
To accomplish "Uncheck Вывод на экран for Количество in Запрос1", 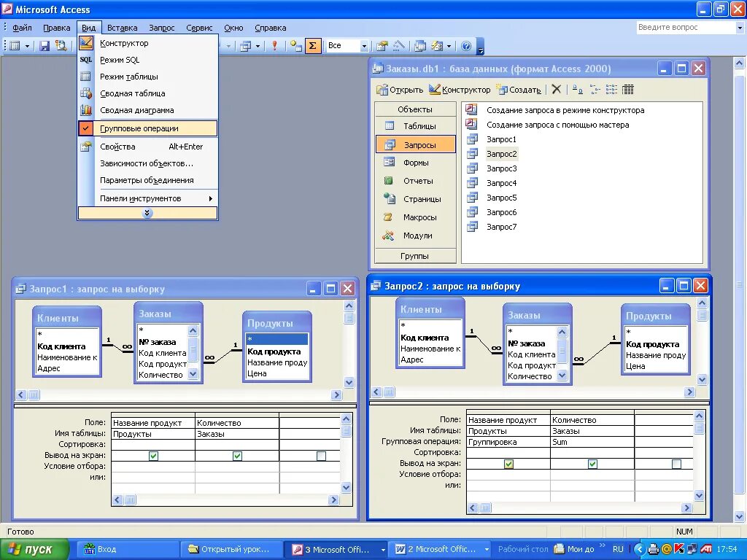I will pyautogui.click(x=237, y=456).
